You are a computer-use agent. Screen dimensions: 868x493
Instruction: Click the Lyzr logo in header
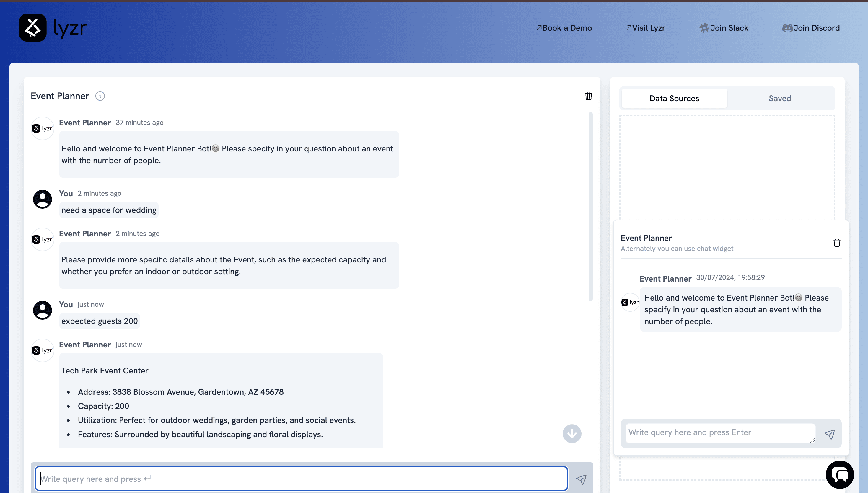pyautogui.click(x=53, y=28)
